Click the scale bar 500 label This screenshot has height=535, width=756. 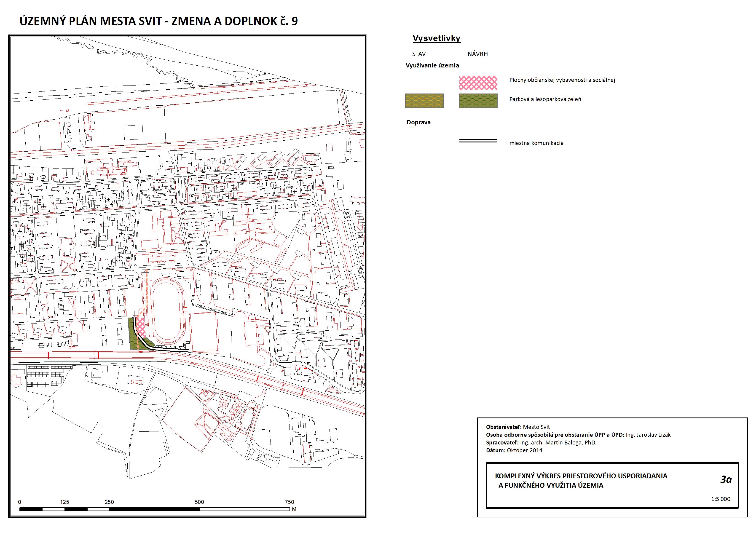199,502
